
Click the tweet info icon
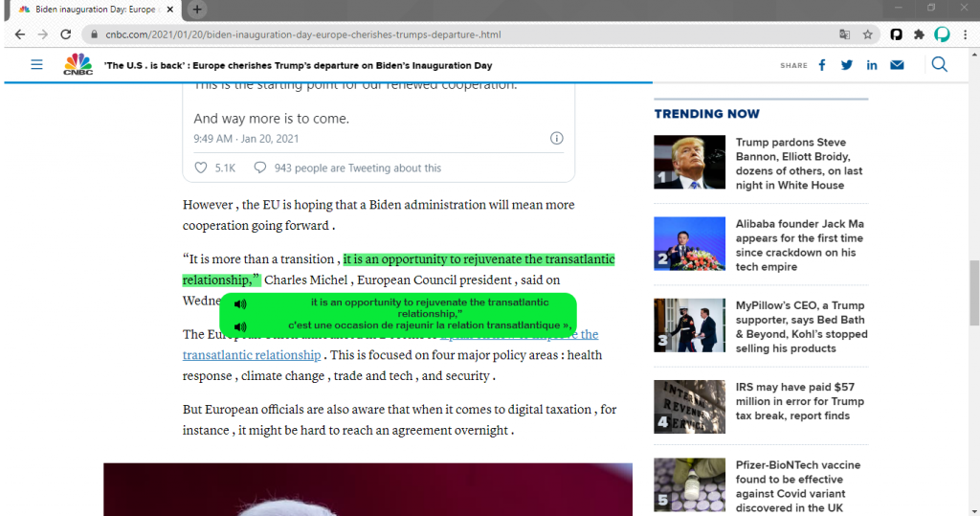tap(557, 139)
